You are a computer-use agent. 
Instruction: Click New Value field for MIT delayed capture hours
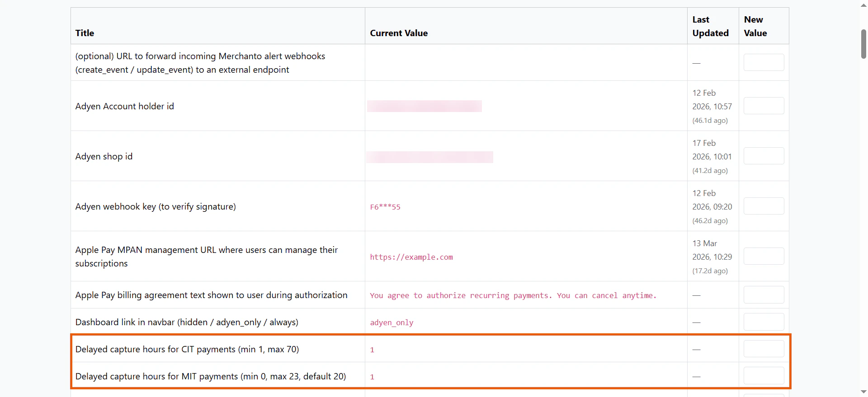coord(764,376)
